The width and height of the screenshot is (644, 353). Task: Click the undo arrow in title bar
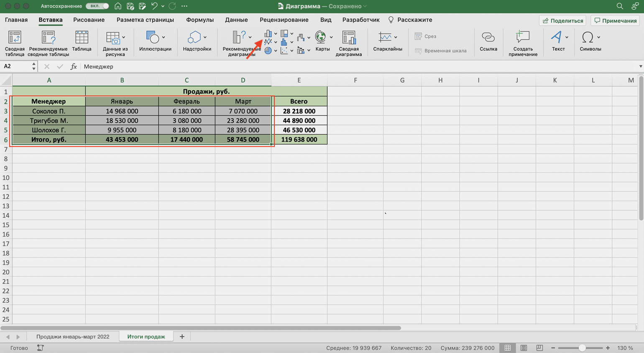tap(154, 6)
